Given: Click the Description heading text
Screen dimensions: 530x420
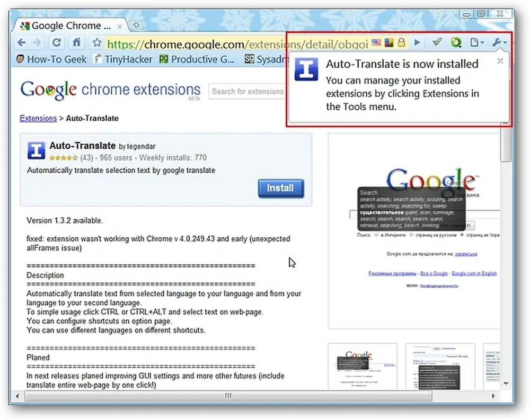Looking at the screenshot, I should (x=45, y=275).
